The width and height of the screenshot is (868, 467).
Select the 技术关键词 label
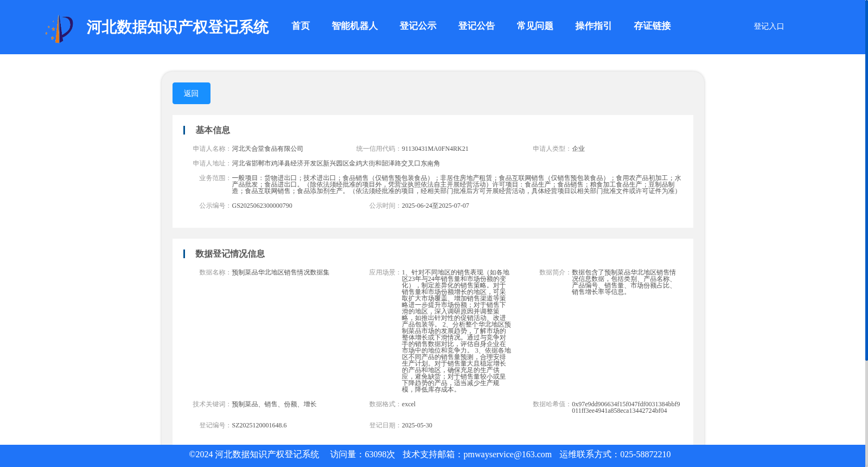[x=212, y=404]
